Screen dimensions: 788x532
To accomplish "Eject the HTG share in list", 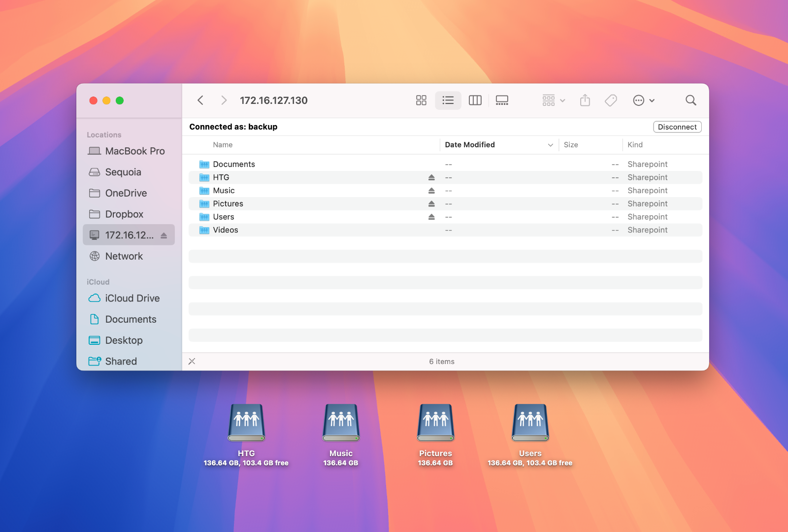I will pyautogui.click(x=431, y=177).
